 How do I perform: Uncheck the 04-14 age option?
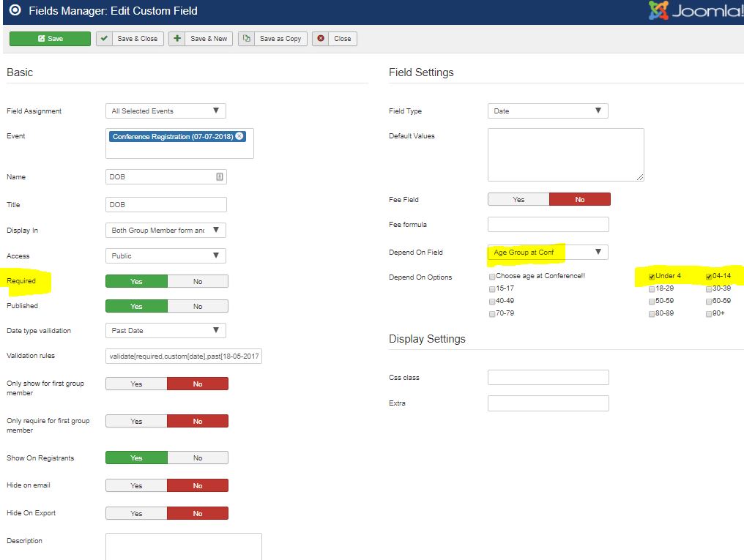point(709,277)
